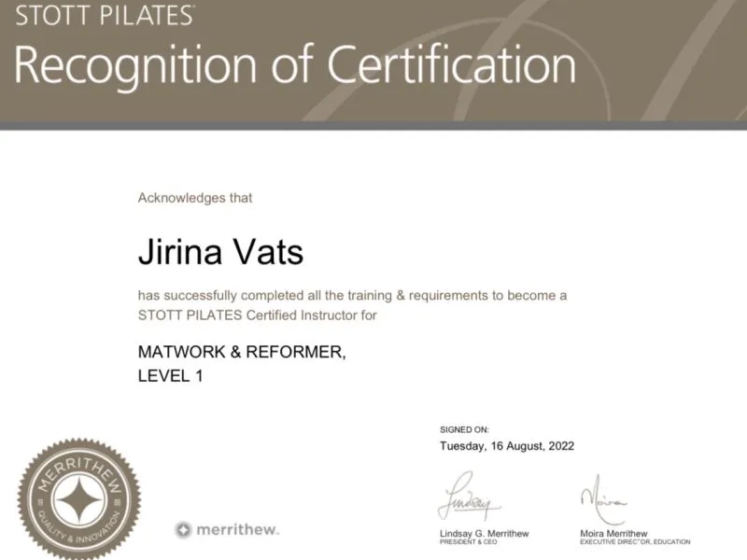The width and height of the screenshot is (747, 560).
Task: Click the has successfully completed sentence line
Action: click(352, 295)
